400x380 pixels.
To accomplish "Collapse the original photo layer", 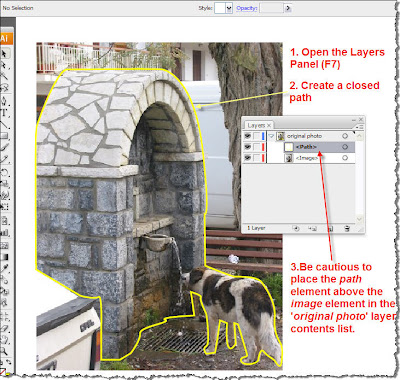I will pyautogui.click(x=271, y=136).
